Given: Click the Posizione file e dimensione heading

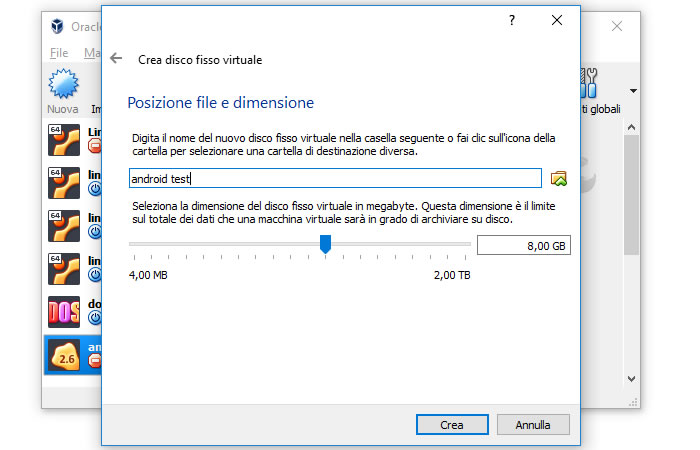Looking at the screenshot, I should pyautogui.click(x=221, y=103).
